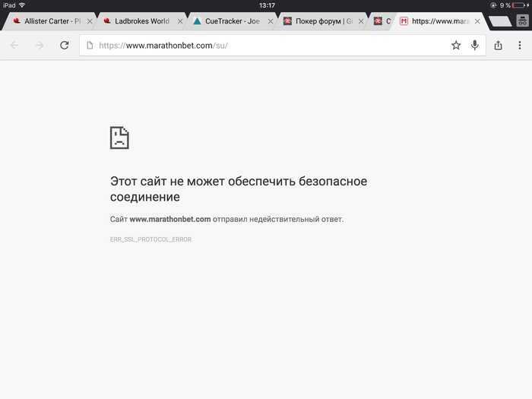
Task: Go forward using the arrow button
Action: (x=40, y=45)
